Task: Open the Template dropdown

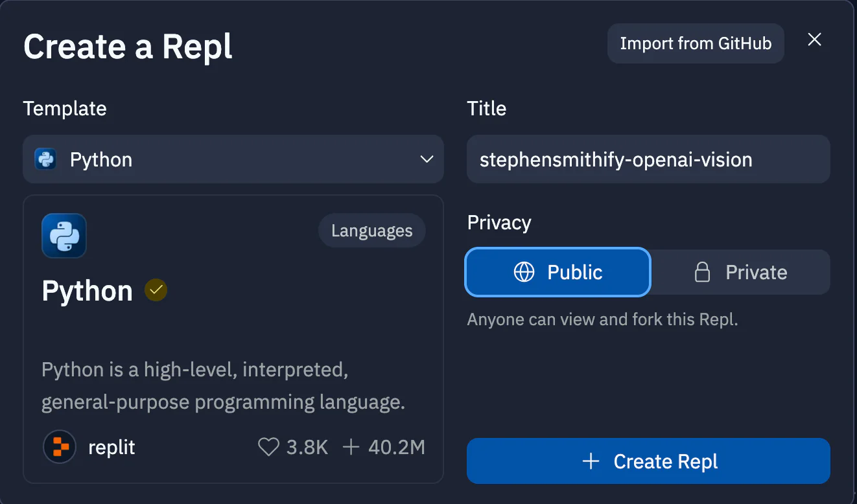Action: tap(233, 159)
